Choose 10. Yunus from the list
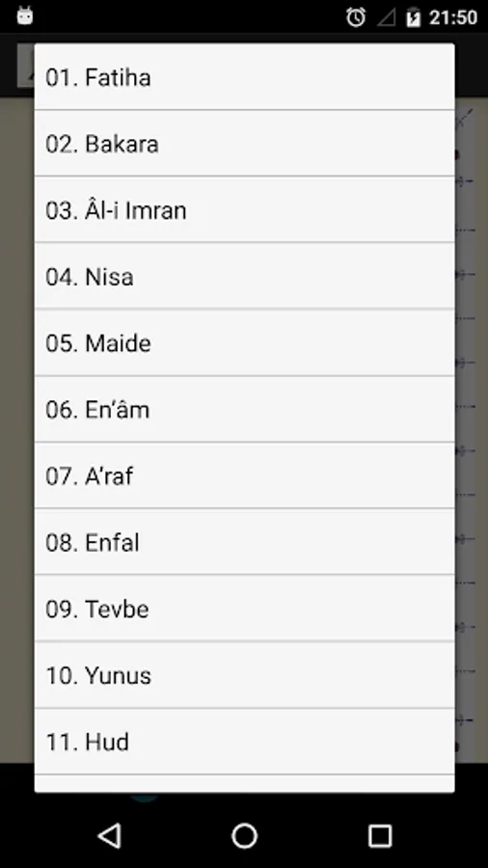 coord(244,675)
